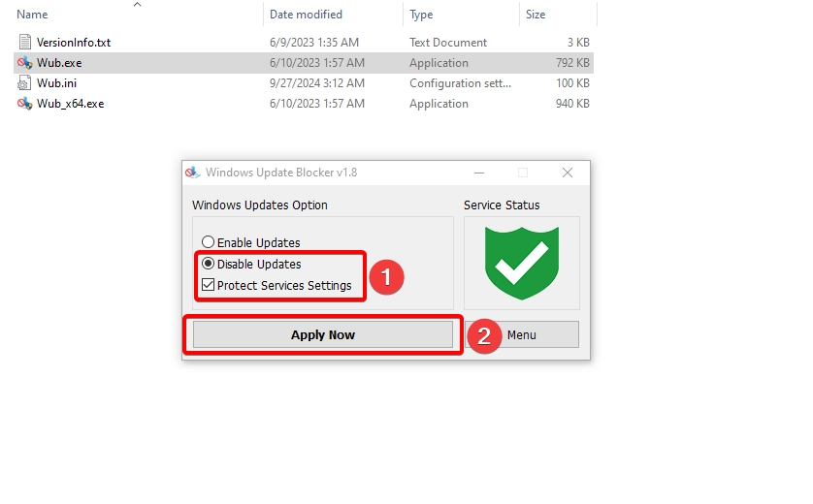The image size is (813, 504).
Task: Select the Wub.ini file name
Action: point(56,83)
